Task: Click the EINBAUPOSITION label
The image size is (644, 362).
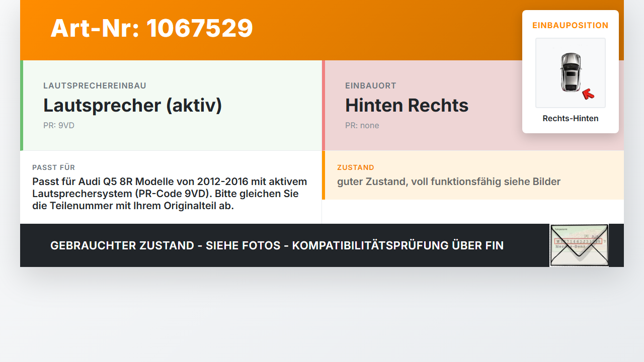Action: (x=571, y=25)
